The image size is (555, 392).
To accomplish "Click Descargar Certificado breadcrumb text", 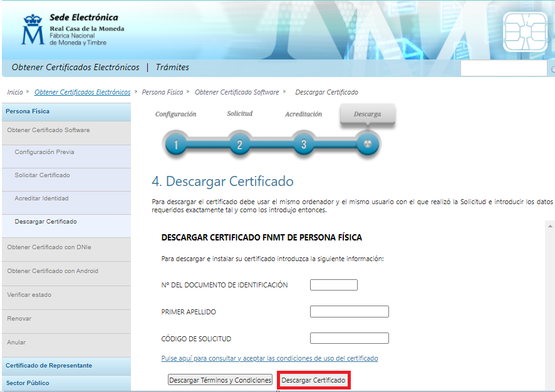I will pos(327,92).
